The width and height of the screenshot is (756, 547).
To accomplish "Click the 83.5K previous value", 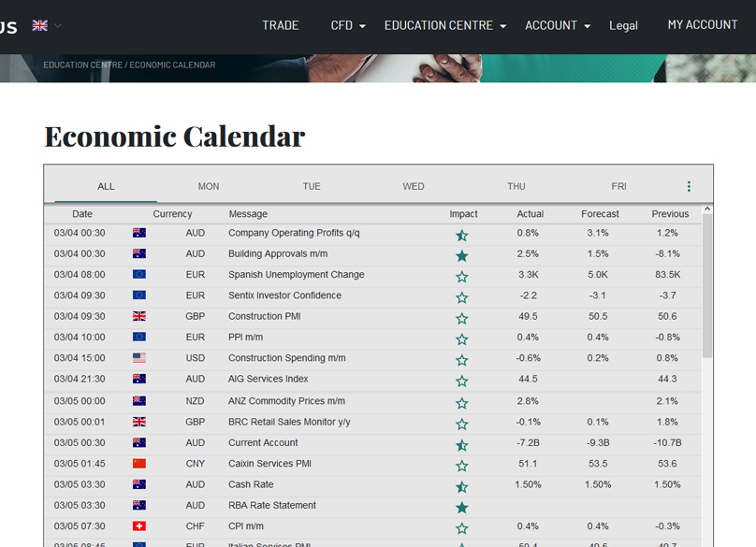I will (667, 275).
